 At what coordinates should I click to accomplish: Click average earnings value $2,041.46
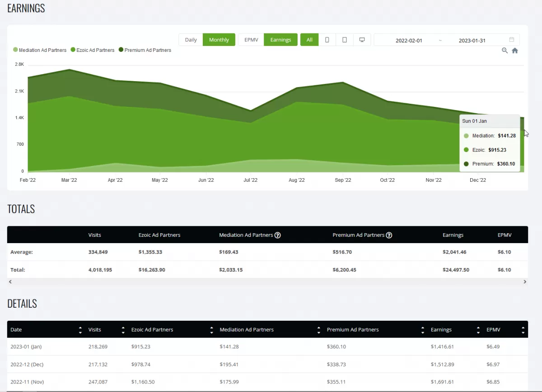click(x=454, y=252)
